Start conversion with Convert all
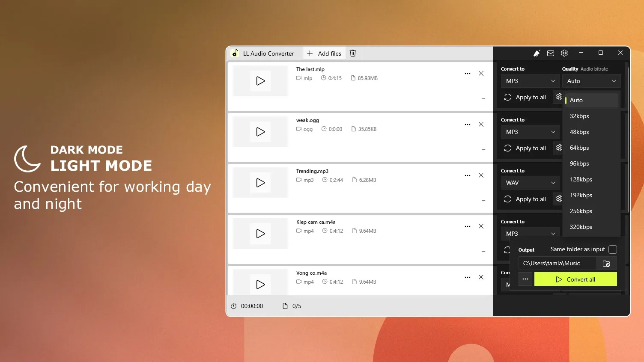This screenshot has height=362, width=644. (x=575, y=279)
